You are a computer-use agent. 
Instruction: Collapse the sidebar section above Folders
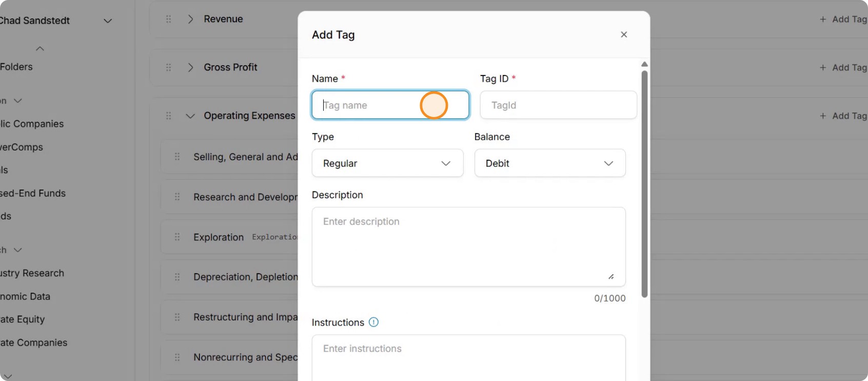click(40, 49)
